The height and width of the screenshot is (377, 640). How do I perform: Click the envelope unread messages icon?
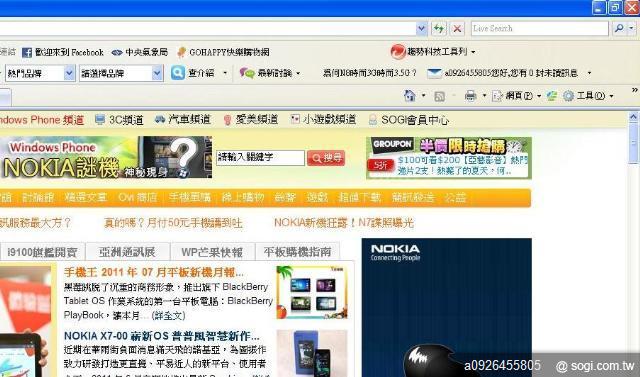(x=434, y=73)
